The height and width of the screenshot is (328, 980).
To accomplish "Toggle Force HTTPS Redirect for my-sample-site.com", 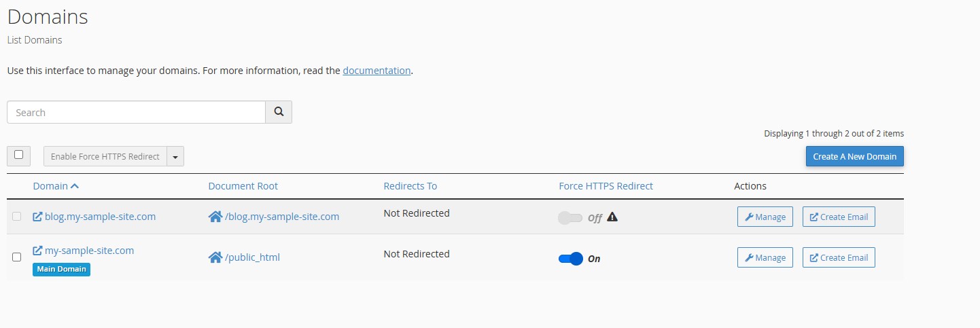I will click(571, 259).
